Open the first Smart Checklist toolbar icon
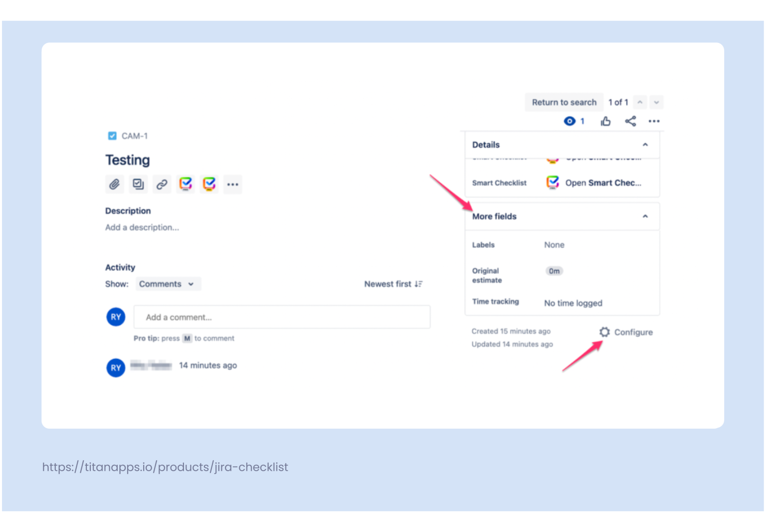This screenshot has width=766, height=532. pos(186,184)
